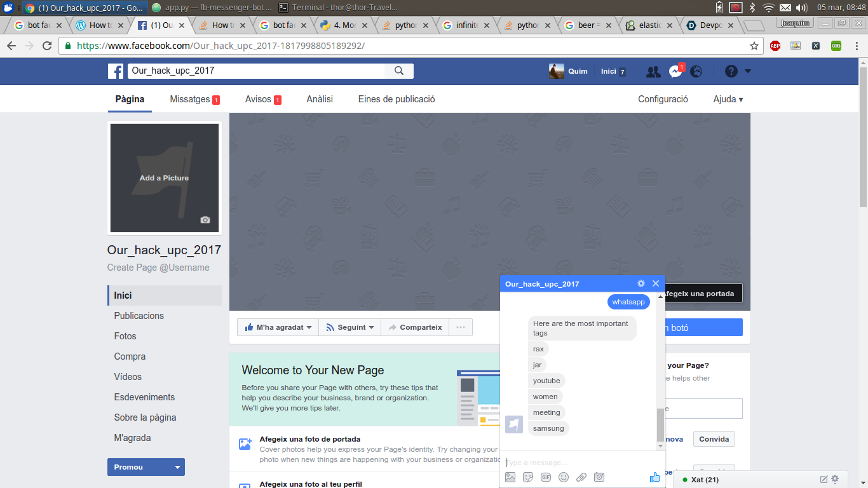Click the Adblock Plus extension icon
Image resolution: width=868 pixels, height=488 pixels.
(x=775, y=46)
